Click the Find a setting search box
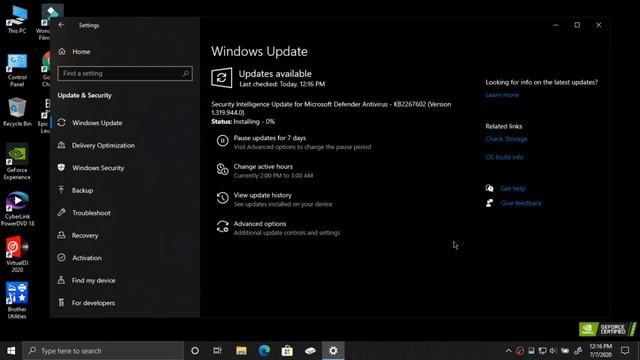The image size is (640, 360). point(125,73)
